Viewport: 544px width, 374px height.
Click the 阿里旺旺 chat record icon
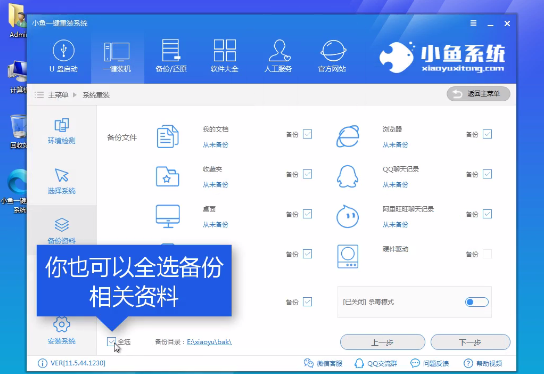pos(347,216)
